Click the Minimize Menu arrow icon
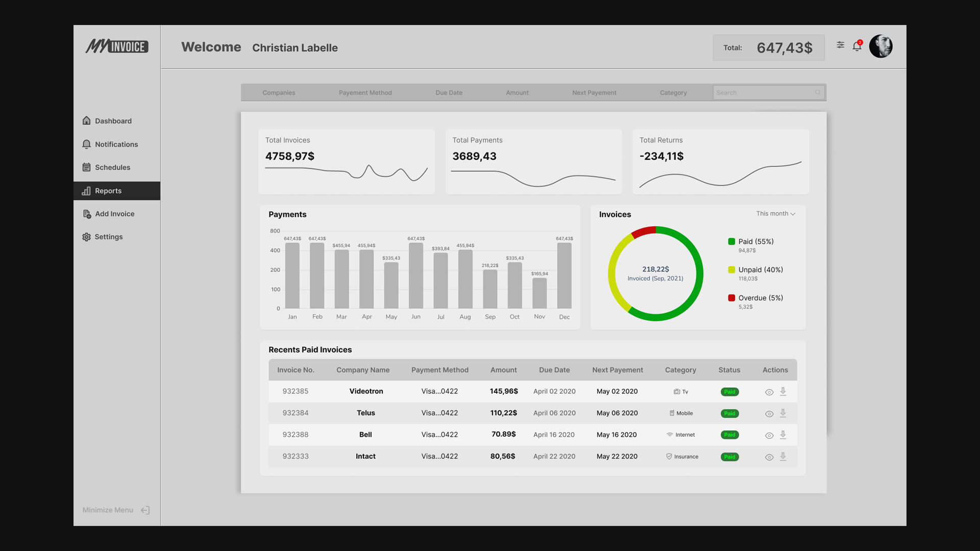 (145, 510)
